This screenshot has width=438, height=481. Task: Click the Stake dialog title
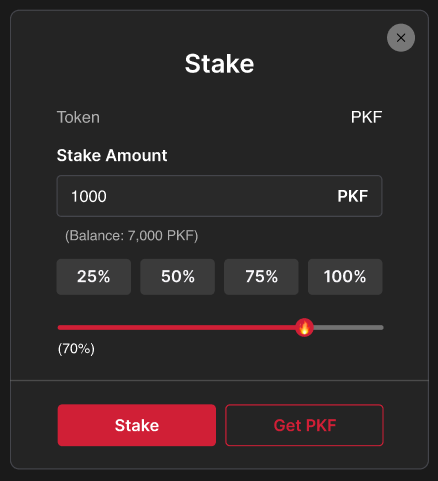pos(219,64)
